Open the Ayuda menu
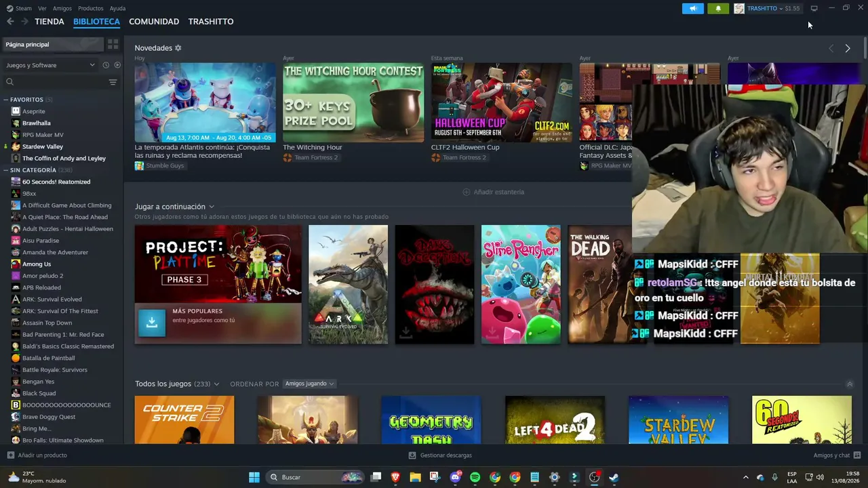The width and height of the screenshot is (868, 488). (117, 8)
